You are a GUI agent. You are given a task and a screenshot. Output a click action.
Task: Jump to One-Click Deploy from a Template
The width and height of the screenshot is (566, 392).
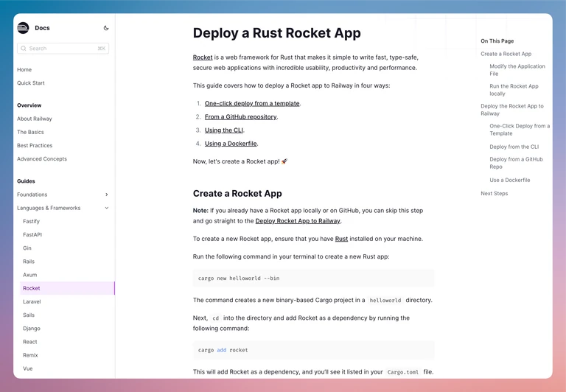pos(520,130)
